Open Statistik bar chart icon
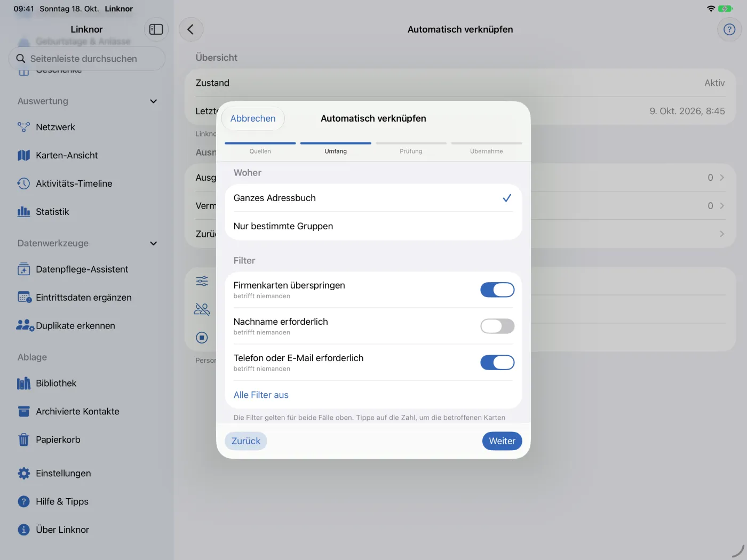The image size is (747, 560). tap(23, 212)
